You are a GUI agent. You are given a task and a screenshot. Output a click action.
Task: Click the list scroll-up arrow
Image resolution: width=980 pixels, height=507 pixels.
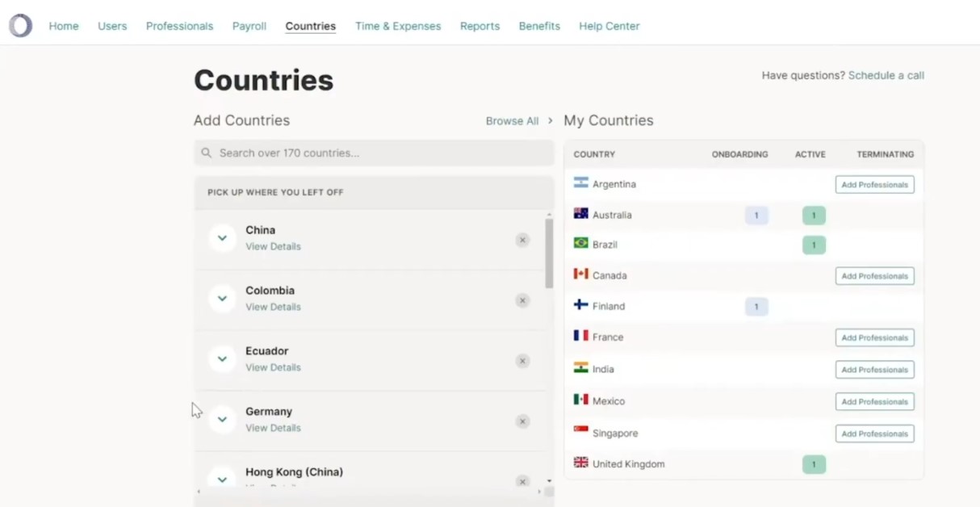point(549,214)
